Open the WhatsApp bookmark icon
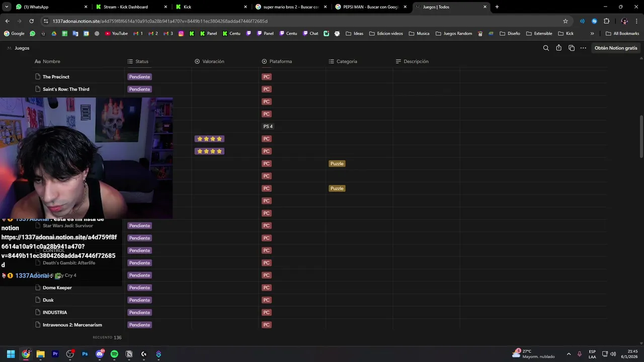 [x=33, y=34]
